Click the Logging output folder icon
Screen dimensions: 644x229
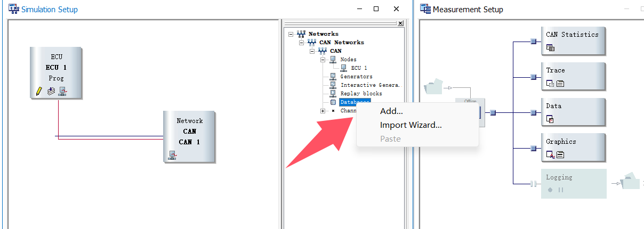[x=631, y=182]
